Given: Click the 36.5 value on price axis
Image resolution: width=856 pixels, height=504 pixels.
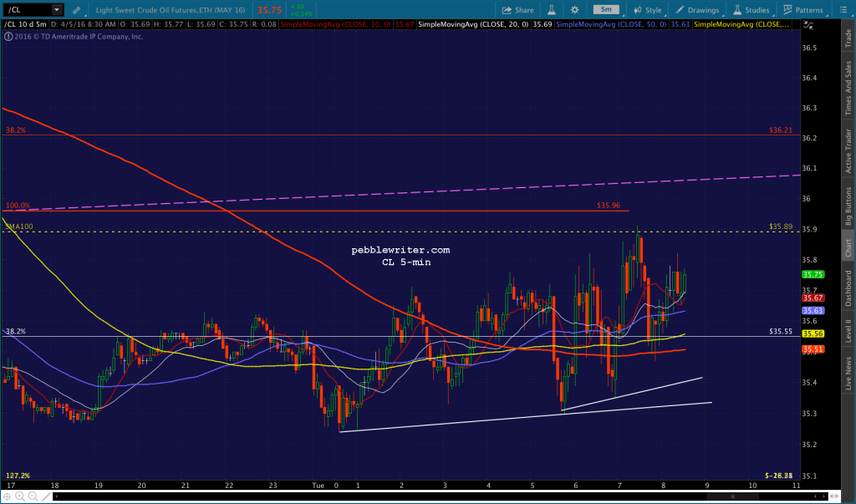Looking at the screenshot, I should click(x=809, y=48).
